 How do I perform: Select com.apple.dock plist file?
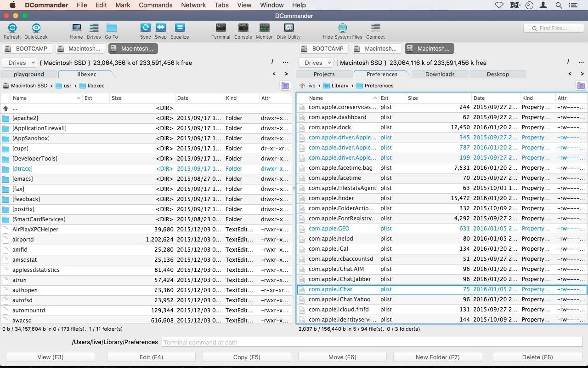(442, 127)
